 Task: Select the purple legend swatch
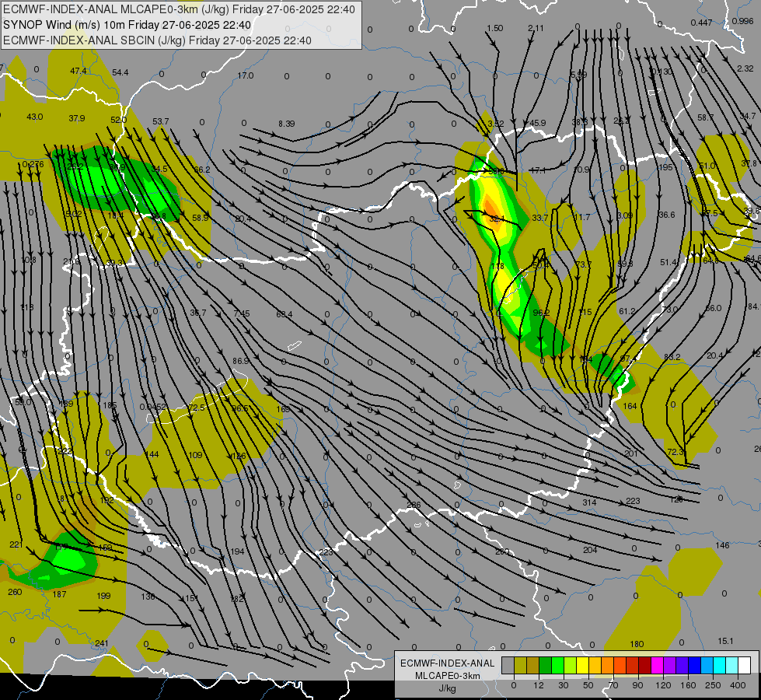pos(669,665)
